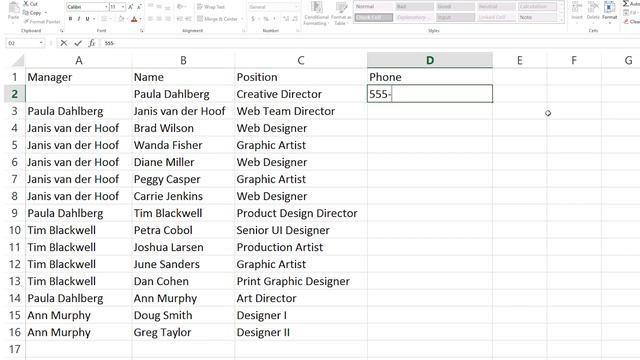Click the "Manager" header cell
The width and height of the screenshot is (640, 360).
tap(79, 77)
